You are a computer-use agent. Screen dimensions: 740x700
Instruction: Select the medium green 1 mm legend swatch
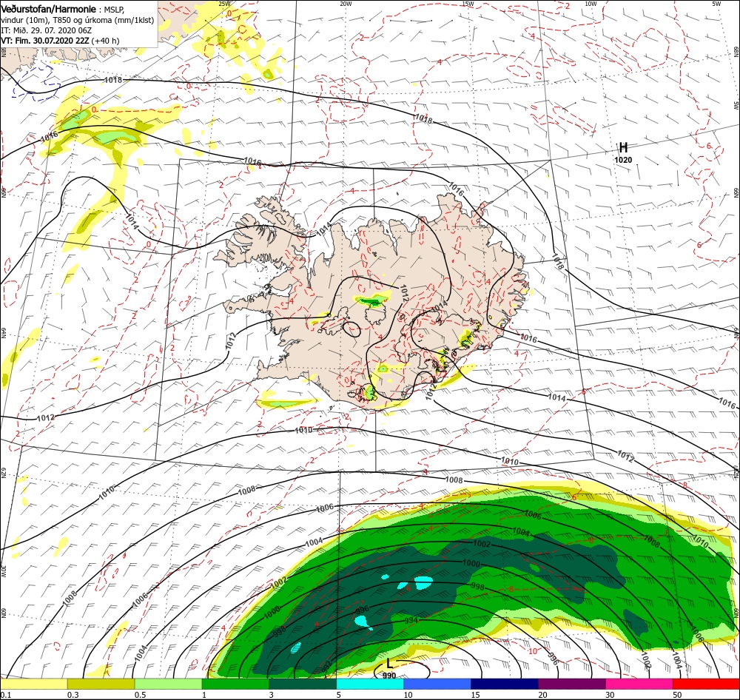point(235,684)
